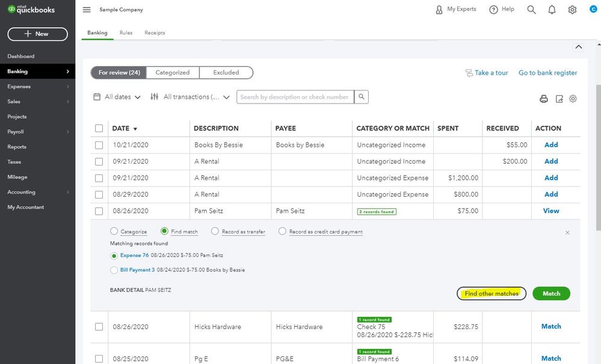
Task: Select the Categorized tab
Action: click(x=173, y=72)
